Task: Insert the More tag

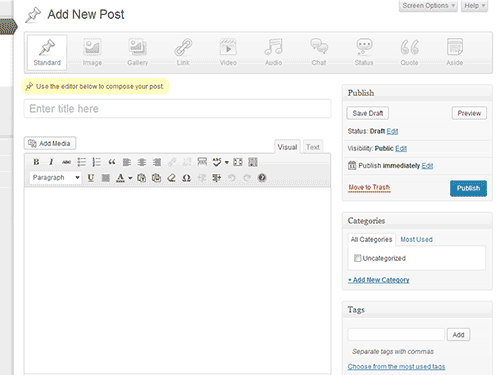Action: pos(202,162)
